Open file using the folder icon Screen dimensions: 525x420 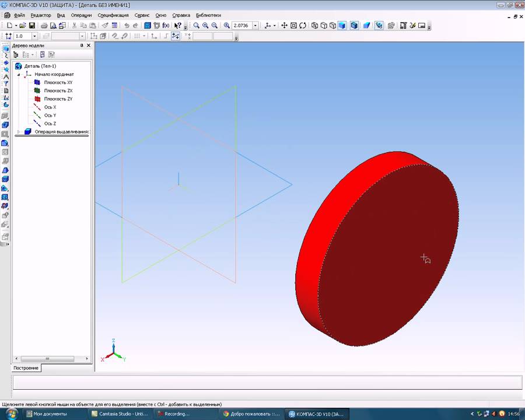23,26
